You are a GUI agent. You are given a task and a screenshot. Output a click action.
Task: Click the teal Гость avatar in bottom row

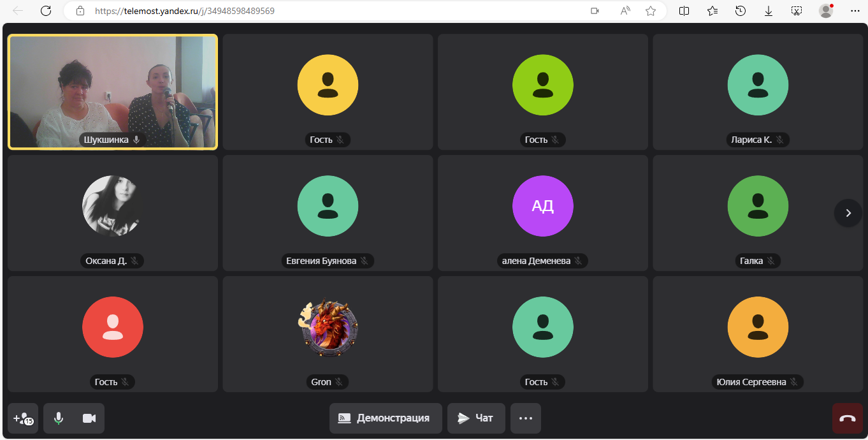[x=543, y=327]
